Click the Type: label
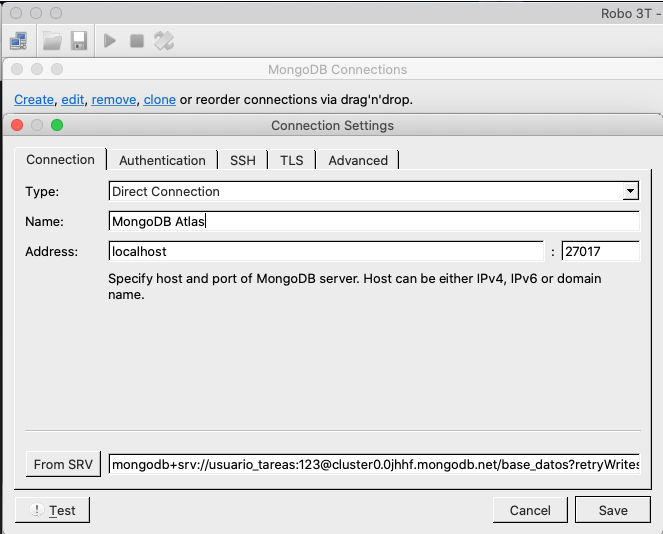Image resolution: width=663 pixels, height=534 pixels. (42, 192)
